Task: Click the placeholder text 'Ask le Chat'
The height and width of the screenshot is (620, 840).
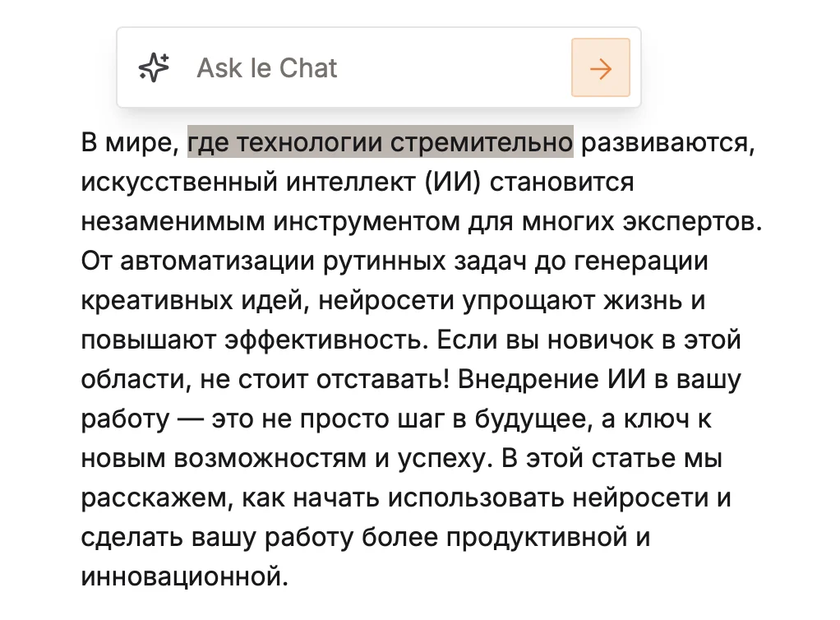Action: (266, 67)
